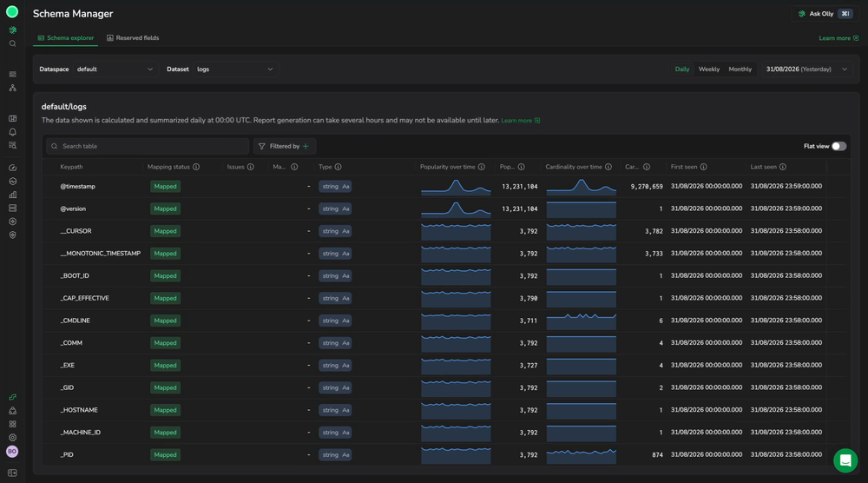
Task: Select the __MONOTONIC_TIMESTAMP keypath
Action: click(x=100, y=253)
